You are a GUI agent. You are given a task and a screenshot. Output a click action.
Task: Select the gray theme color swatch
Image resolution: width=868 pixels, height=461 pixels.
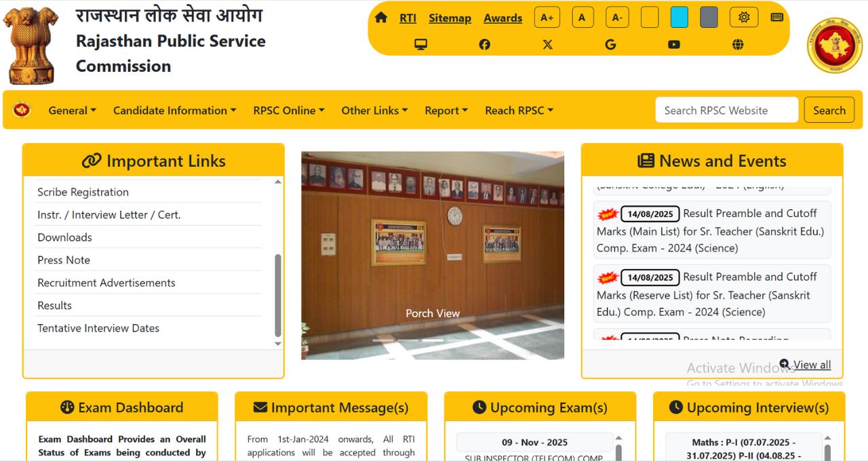709,18
